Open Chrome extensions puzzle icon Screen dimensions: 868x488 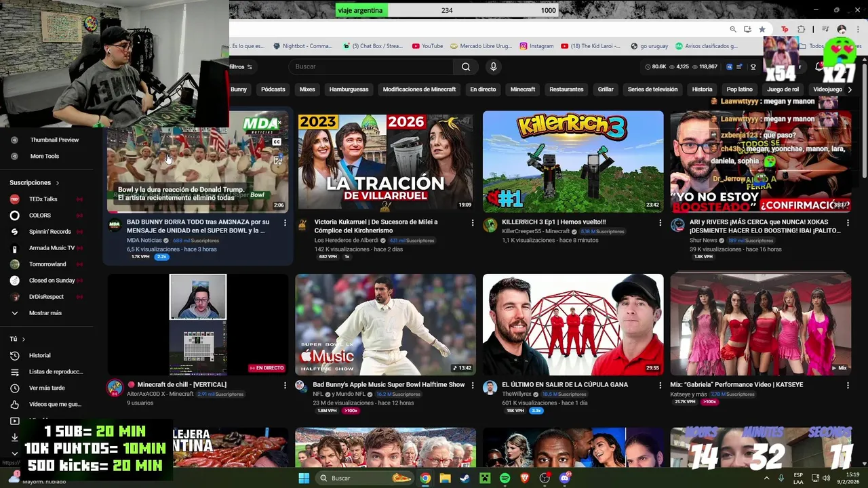(x=801, y=29)
